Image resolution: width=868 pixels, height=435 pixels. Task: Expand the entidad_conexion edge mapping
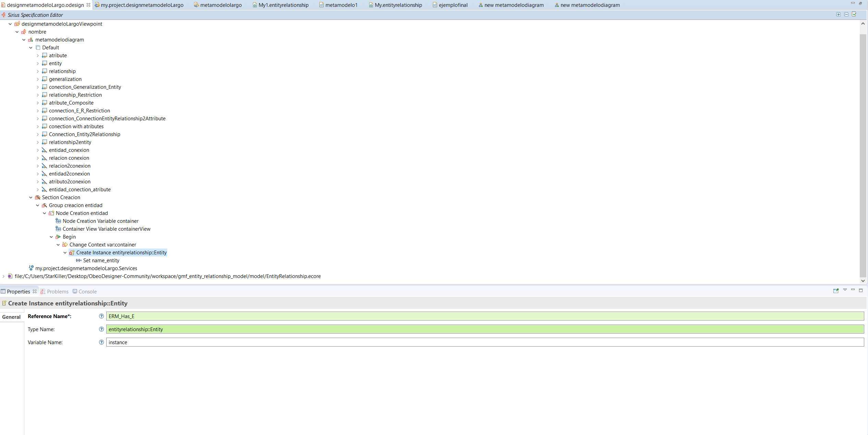click(38, 150)
